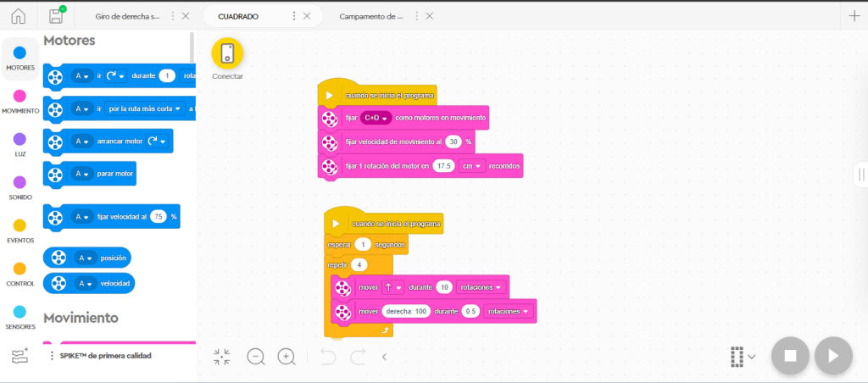Open the SPIKE de primera calidad menu
Image resolution: width=868 pixels, height=383 pixels.
[53, 356]
